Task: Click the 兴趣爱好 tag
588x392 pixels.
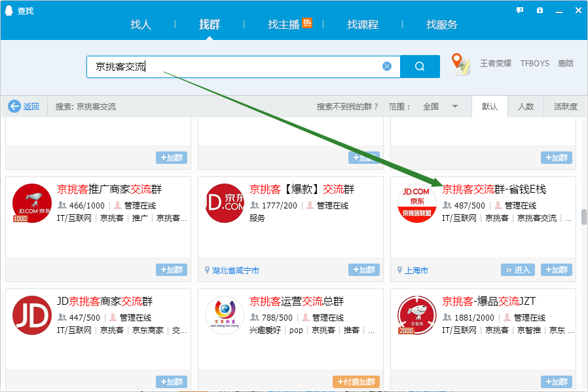Action: (265, 330)
